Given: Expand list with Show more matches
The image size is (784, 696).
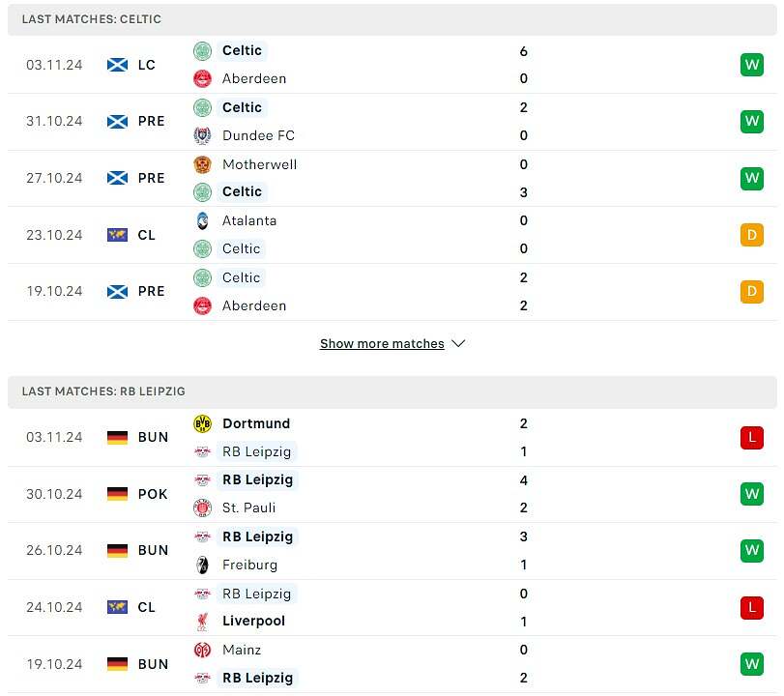Looking at the screenshot, I should pos(382,344).
